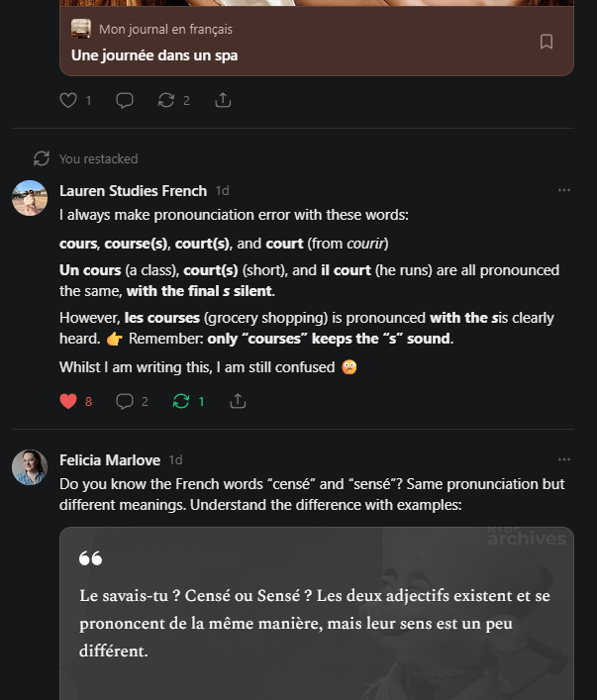
Task: Unlike Lauren's pronunciation post
Action: (x=68, y=401)
